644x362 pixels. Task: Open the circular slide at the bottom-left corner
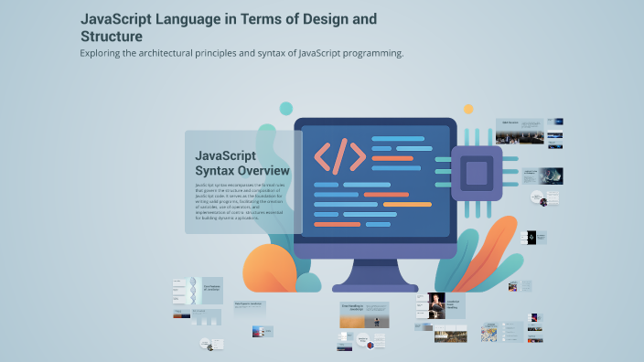(211, 344)
